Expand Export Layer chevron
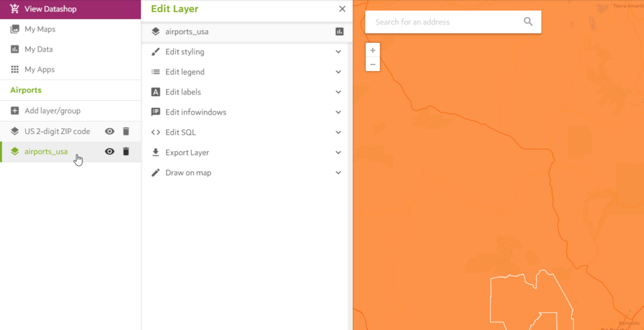 click(338, 152)
